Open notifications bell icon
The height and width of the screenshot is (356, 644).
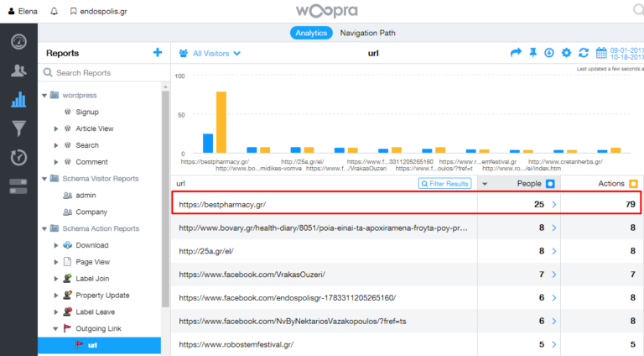[54, 12]
